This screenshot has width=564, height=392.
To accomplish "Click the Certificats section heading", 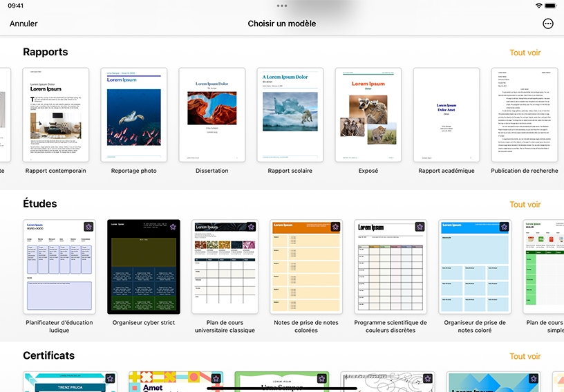I will tap(49, 355).
